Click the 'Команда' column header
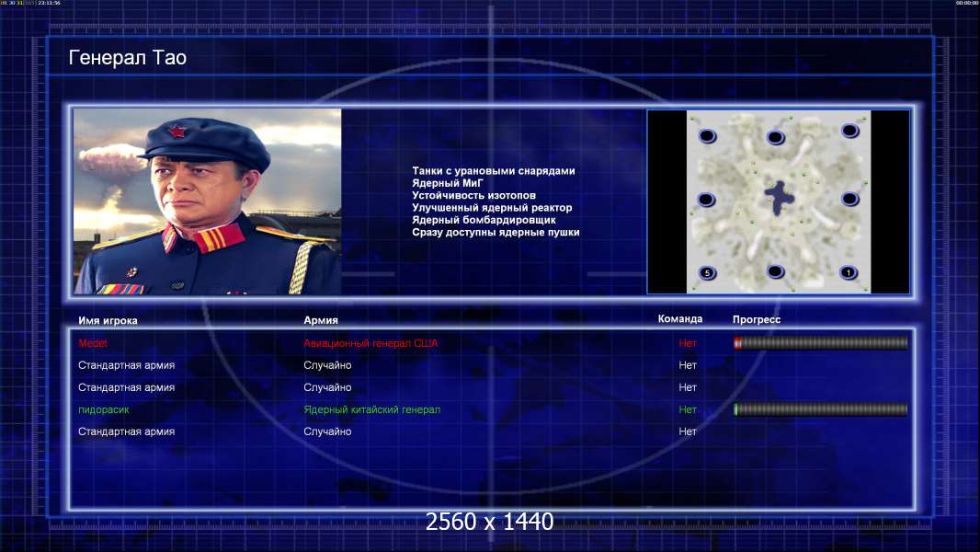This screenshot has width=980, height=552. pyautogui.click(x=680, y=319)
